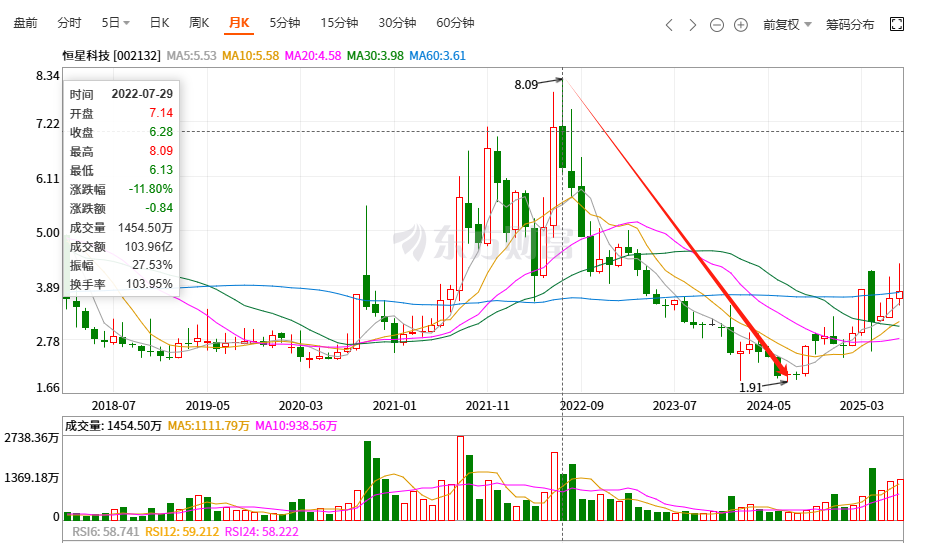This screenshot has width=935, height=543.
Task: Click the volume MA5:1111.79万 label
Action: [x=209, y=426]
